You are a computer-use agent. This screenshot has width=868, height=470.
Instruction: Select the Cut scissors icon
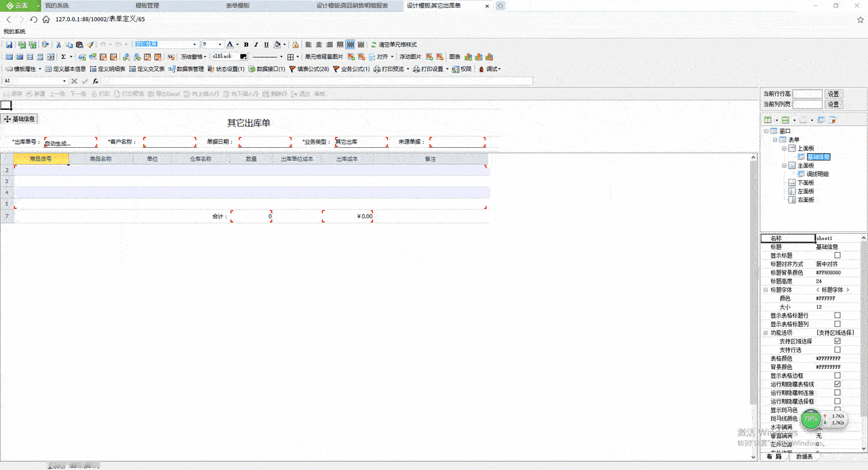point(59,45)
